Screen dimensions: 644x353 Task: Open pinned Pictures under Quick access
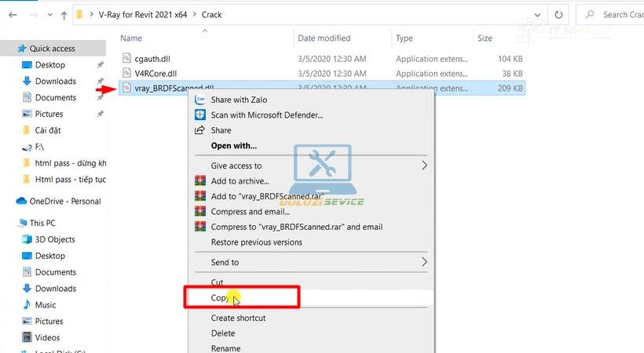tap(49, 114)
